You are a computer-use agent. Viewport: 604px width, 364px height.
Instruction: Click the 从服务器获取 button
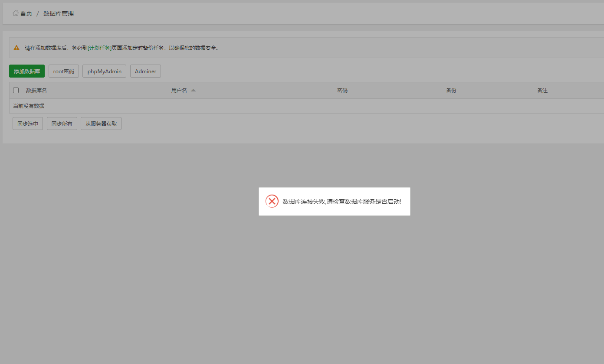[x=101, y=123]
